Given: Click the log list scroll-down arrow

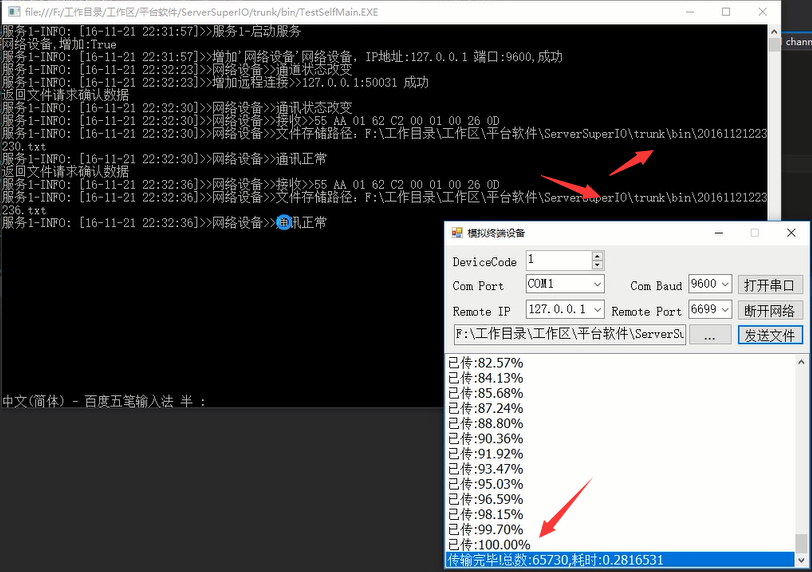Looking at the screenshot, I should 801,561.
